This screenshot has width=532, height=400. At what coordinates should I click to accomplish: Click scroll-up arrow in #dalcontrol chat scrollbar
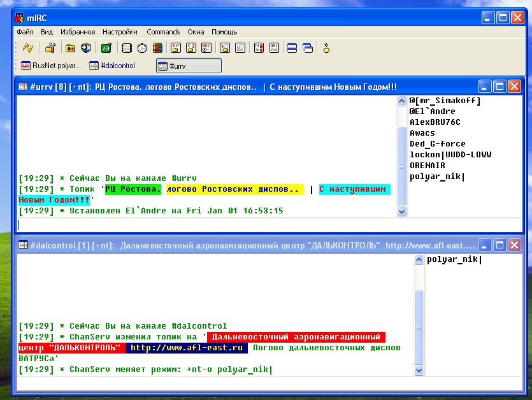click(419, 260)
